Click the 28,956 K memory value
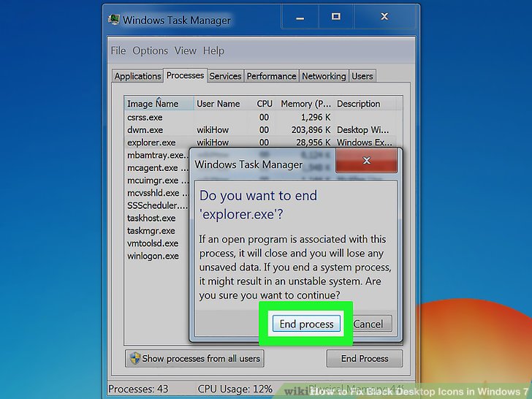 pyautogui.click(x=313, y=142)
